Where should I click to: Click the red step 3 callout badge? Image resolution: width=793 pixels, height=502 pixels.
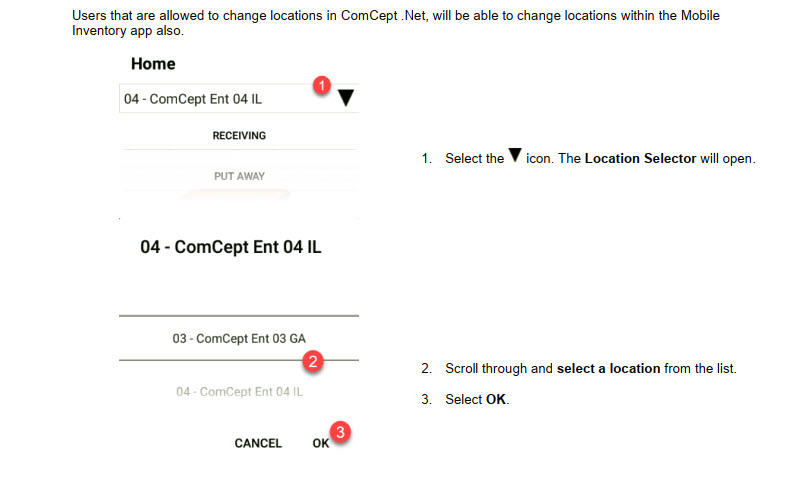340,433
